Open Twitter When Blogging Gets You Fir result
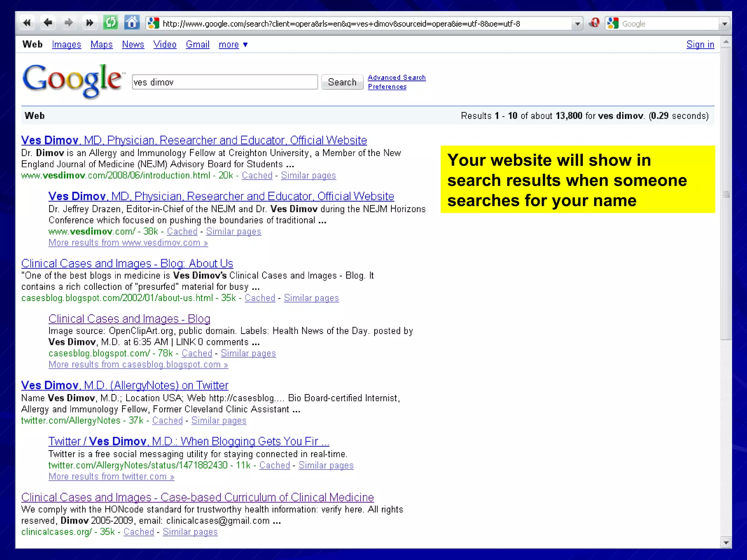Image resolution: width=747 pixels, height=560 pixels. point(189,441)
